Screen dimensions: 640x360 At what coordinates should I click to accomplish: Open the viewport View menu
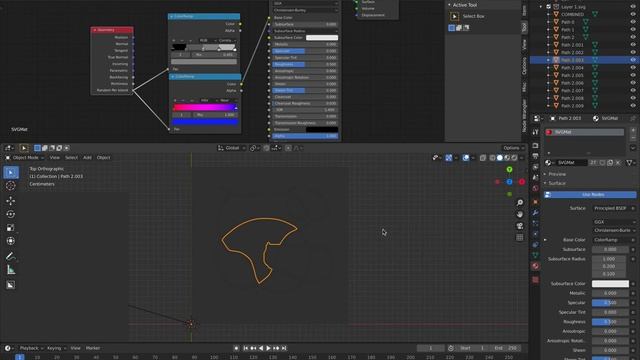(x=54, y=158)
